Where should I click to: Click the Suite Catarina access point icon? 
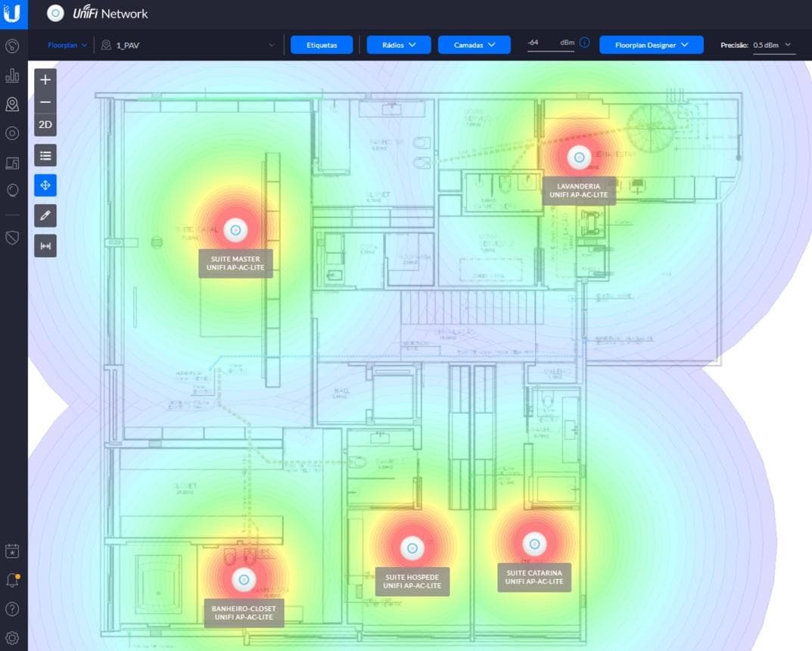point(534,544)
